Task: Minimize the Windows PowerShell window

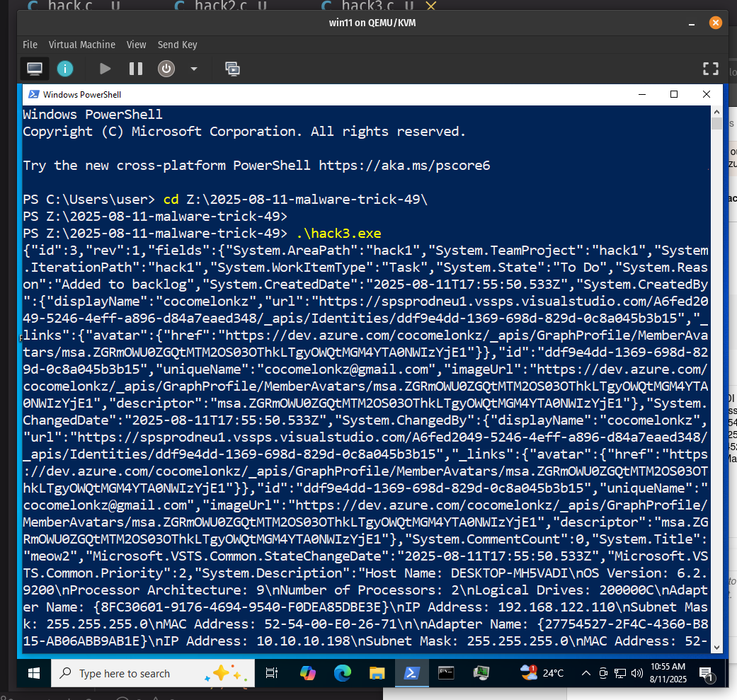Action: click(642, 94)
